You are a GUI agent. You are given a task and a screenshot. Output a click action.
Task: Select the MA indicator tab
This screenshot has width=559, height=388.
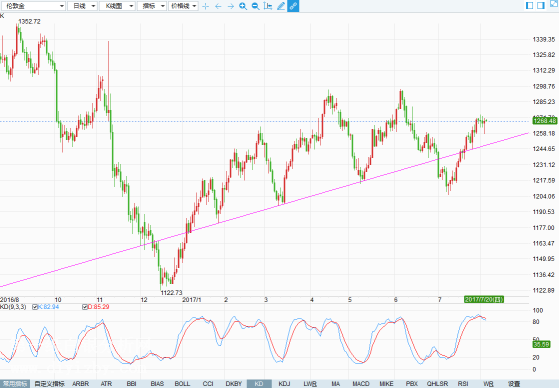coord(335,384)
